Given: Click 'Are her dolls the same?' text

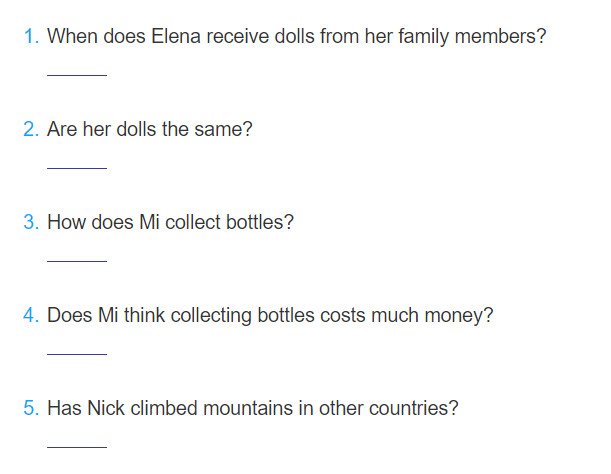Looking at the screenshot, I should (150, 129).
